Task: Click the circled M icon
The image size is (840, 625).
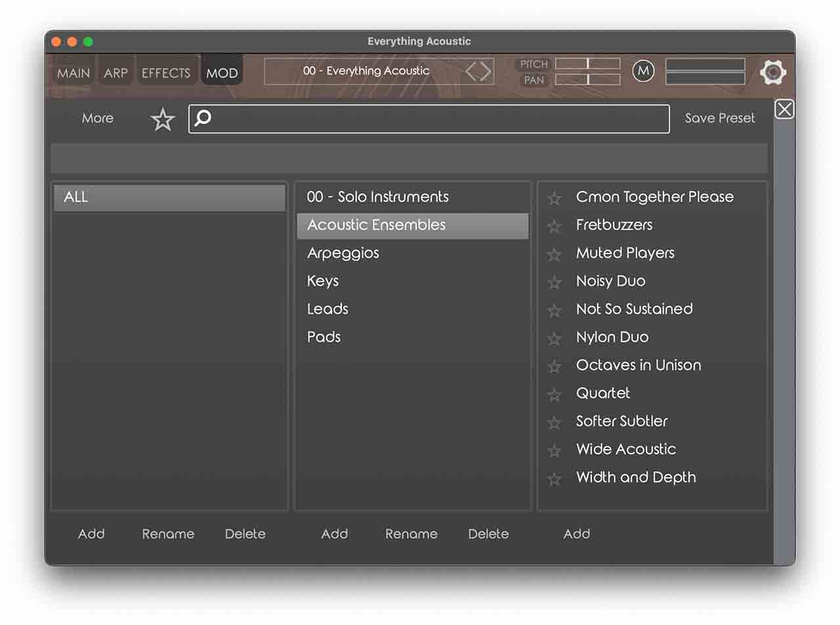Action: [643, 71]
